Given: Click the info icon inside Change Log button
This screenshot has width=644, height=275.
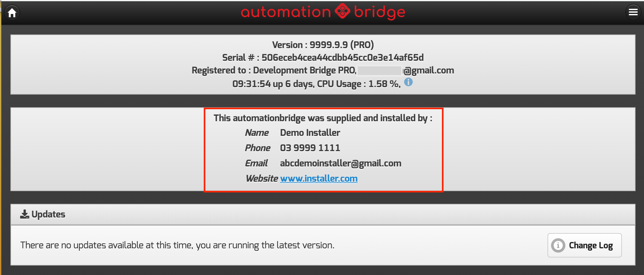Looking at the screenshot, I should coord(558,245).
